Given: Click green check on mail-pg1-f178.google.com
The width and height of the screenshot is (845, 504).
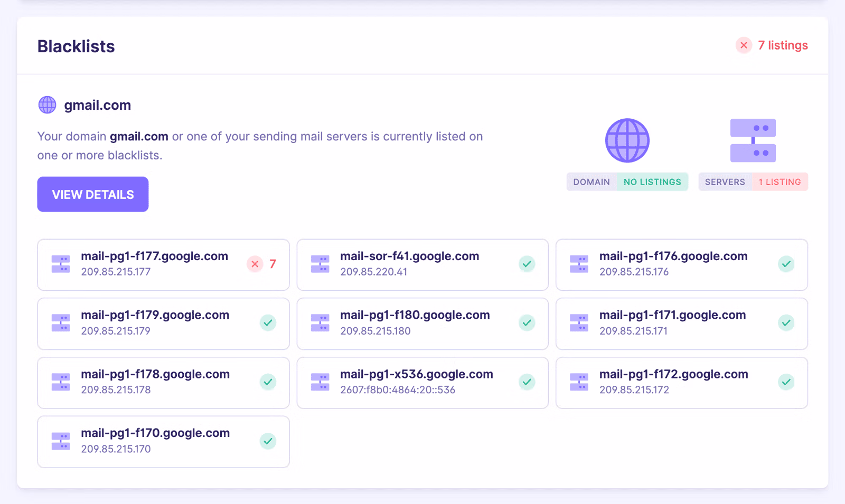Looking at the screenshot, I should pos(268,382).
